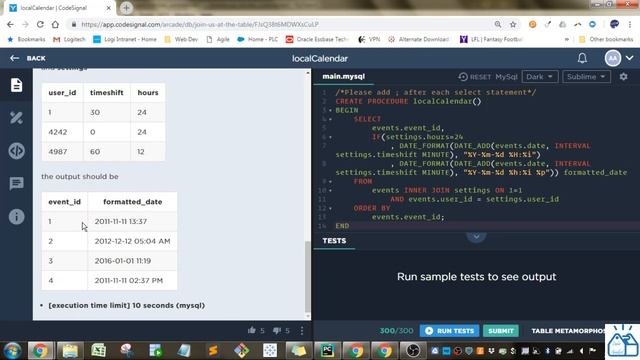This screenshot has width=640, height=360.
Task: Click the SUBMIT button
Action: [501, 331]
